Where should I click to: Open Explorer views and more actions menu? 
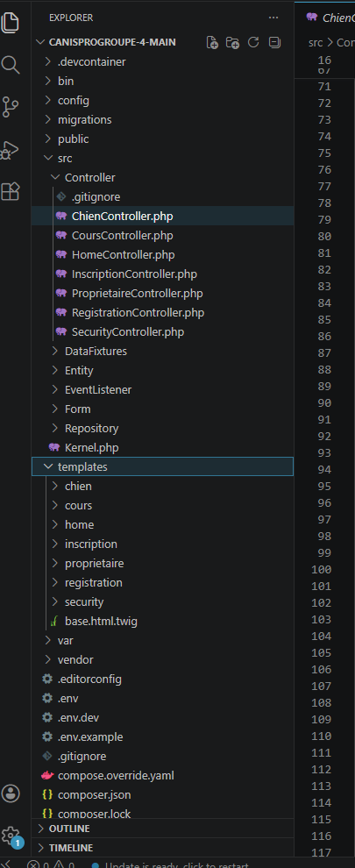coord(273,18)
